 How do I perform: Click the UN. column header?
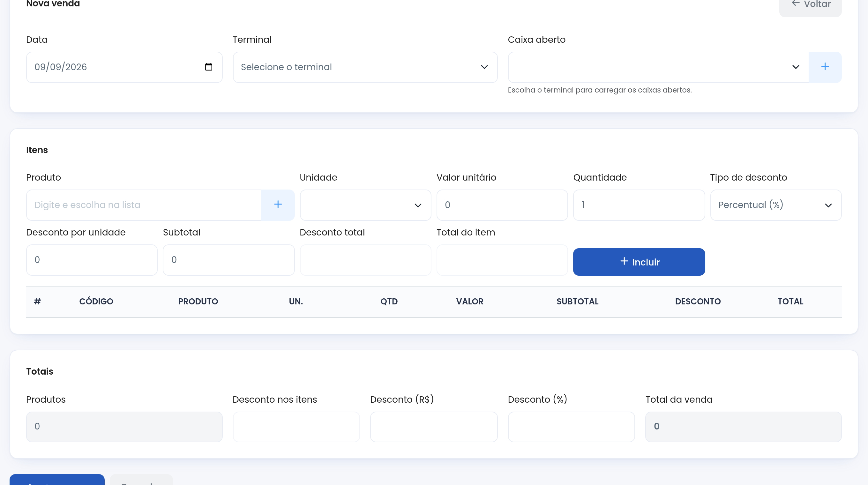point(296,302)
